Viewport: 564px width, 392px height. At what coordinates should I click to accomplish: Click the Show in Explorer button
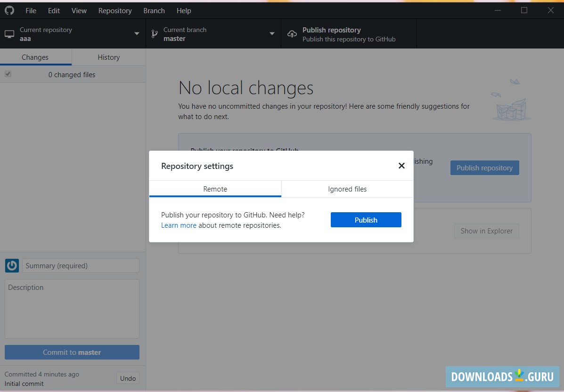(487, 231)
